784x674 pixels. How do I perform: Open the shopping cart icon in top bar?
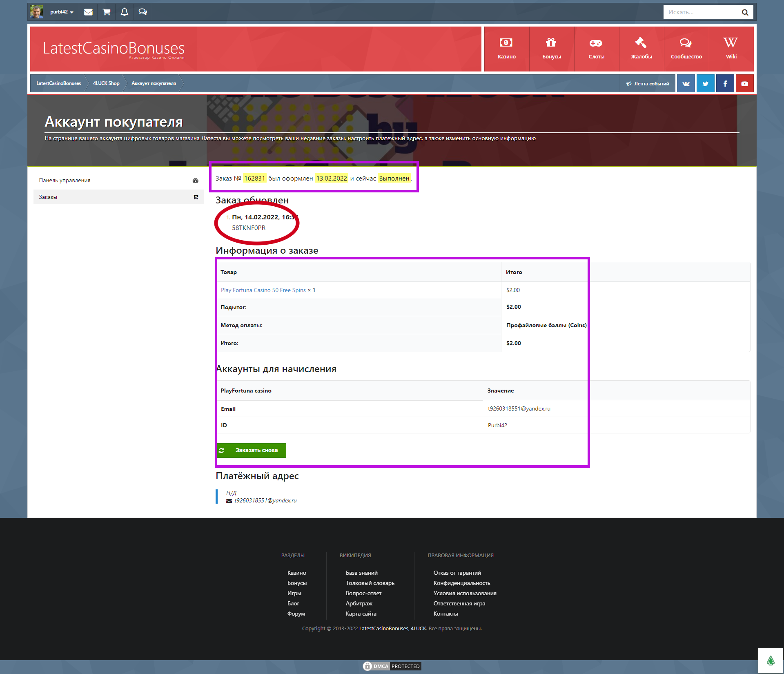coord(107,12)
